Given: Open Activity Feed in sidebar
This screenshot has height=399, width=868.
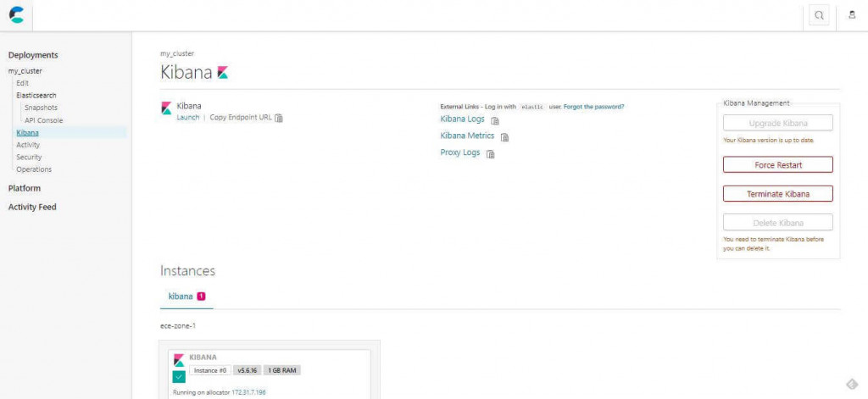Looking at the screenshot, I should coord(32,207).
